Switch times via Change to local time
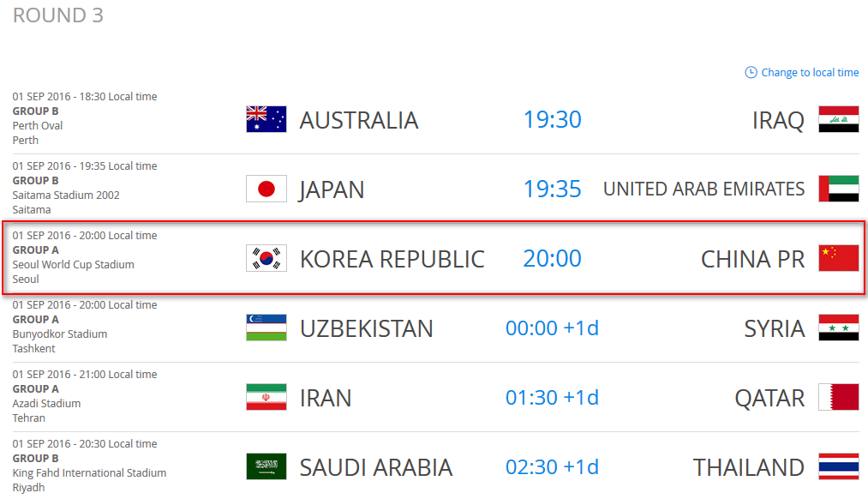Image resolution: width=868 pixels, height=499 pixels. click(810, 73)
